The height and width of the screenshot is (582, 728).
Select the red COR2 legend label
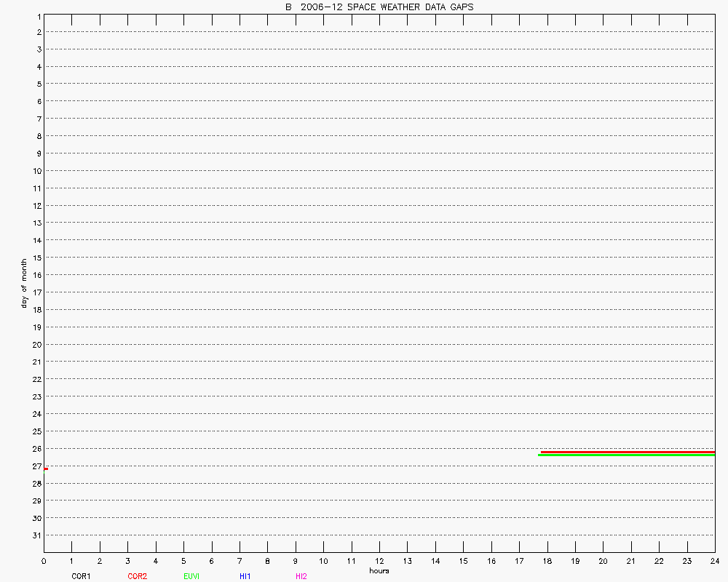137,576
